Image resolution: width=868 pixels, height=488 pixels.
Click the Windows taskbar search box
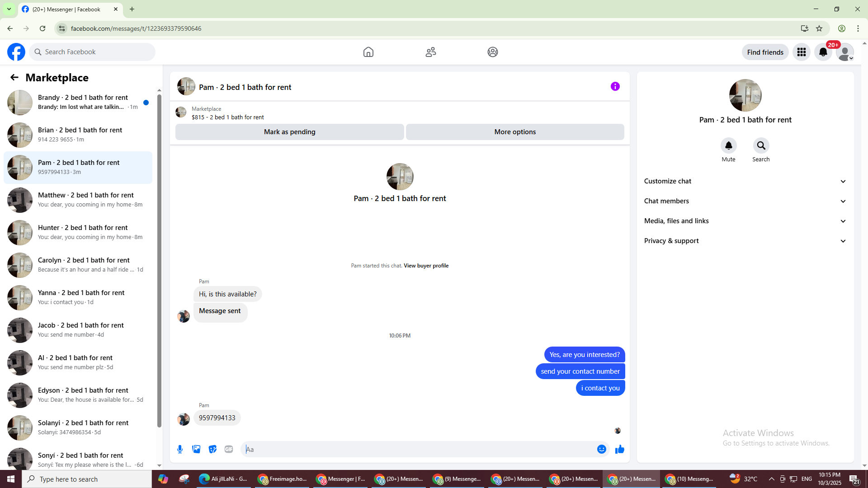tap(87, 479)
